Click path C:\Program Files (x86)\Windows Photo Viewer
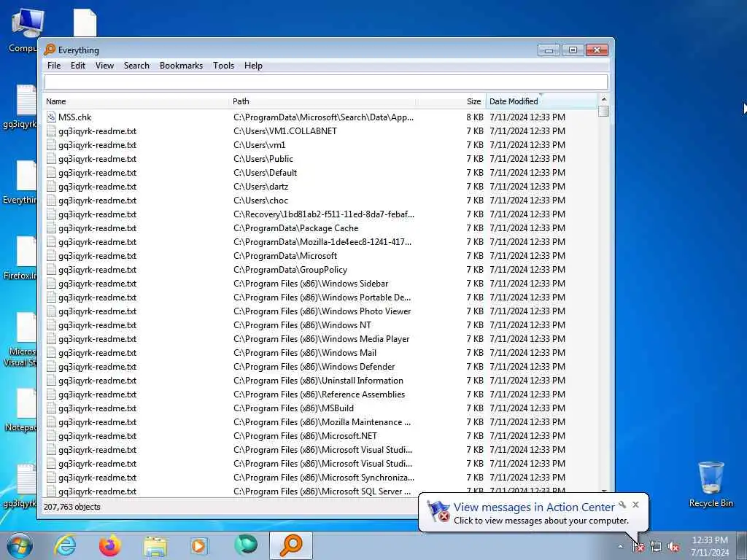Screen dimensions: 747x560 [x=322, y=311]
